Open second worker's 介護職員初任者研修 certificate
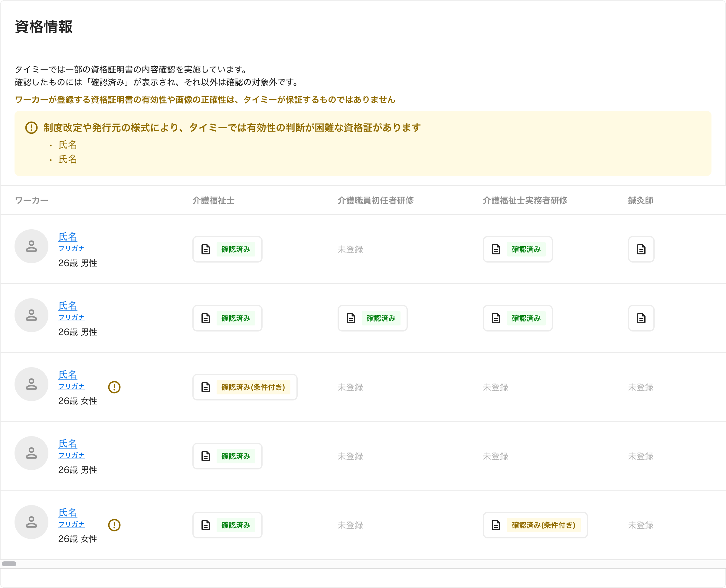The image size is (726, 588). 372,318
